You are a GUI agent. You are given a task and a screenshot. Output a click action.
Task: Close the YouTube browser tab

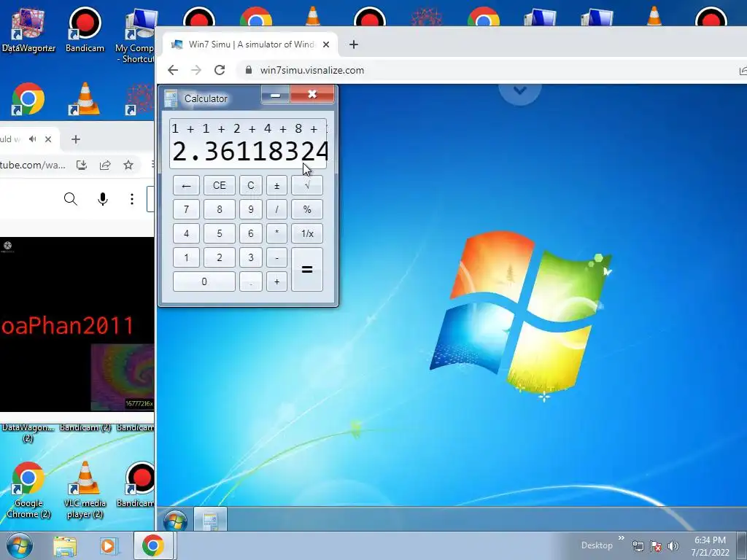(x=48, y=139)
